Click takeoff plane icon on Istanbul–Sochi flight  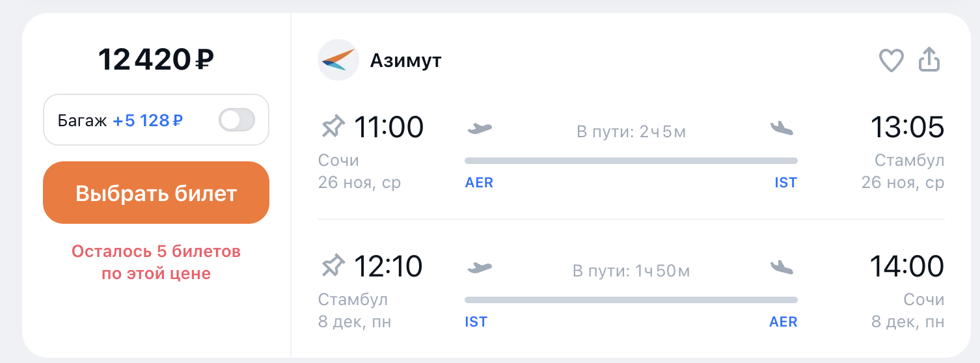tap(480, 267)
